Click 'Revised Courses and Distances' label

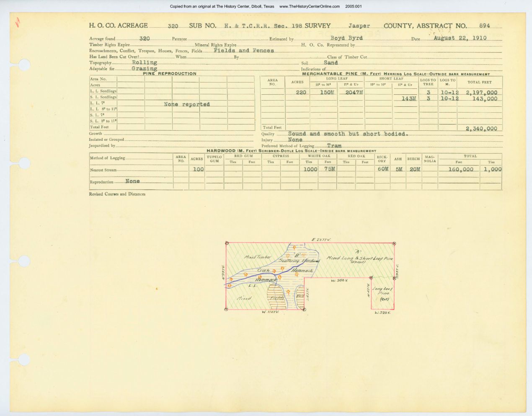[x=117, y=194]
